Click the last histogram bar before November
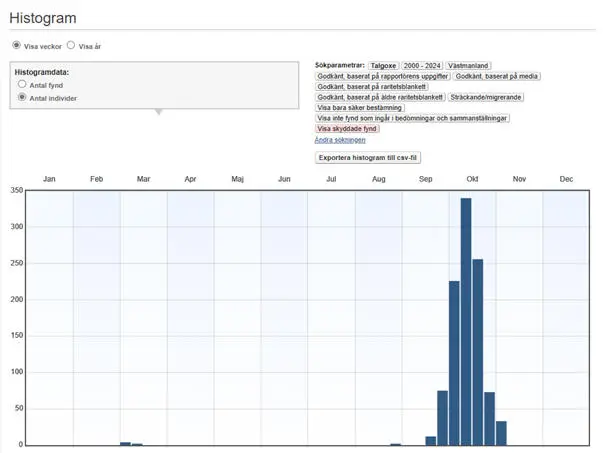The height and width of the screenshot is (453, 603). point(501,432)
